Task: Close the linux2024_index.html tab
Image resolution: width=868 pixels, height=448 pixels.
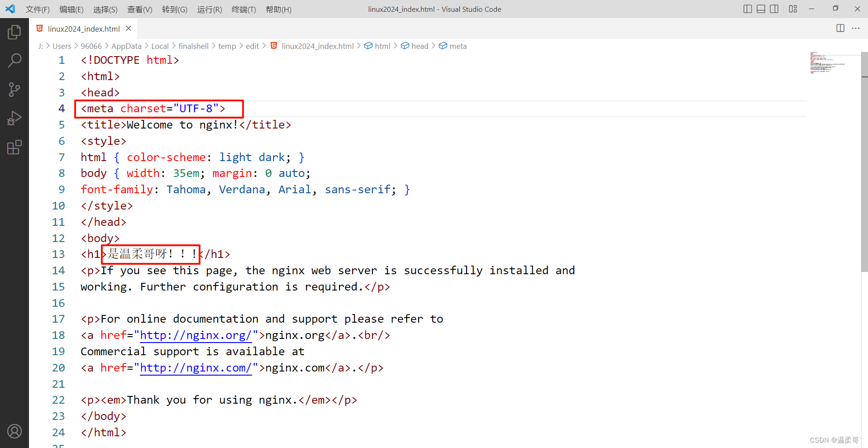Action: [129, 29]
